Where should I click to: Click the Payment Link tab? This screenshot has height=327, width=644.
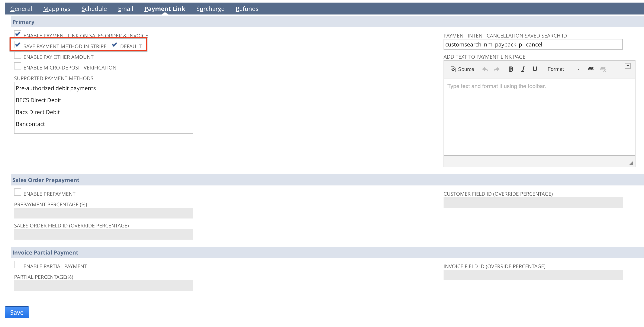click(164, 9)
